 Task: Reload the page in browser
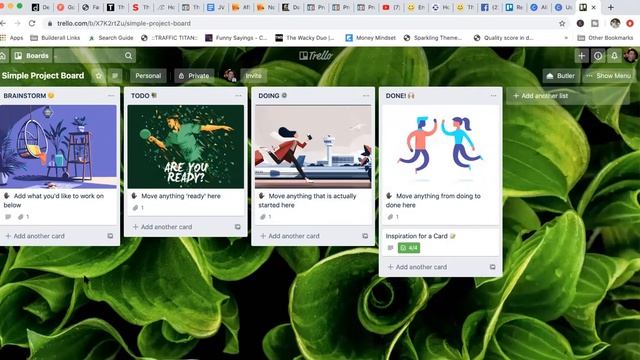point(32,23)
